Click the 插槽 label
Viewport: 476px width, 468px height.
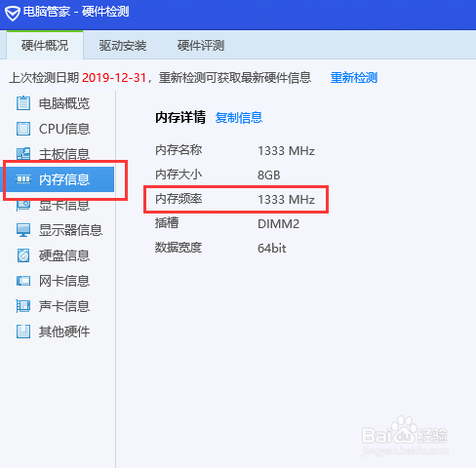tap(167, 223)
